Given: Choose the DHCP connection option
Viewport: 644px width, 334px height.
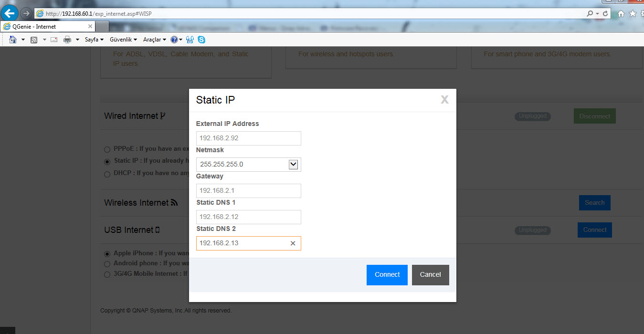Looking at the screenshot, I should (107, 174).
